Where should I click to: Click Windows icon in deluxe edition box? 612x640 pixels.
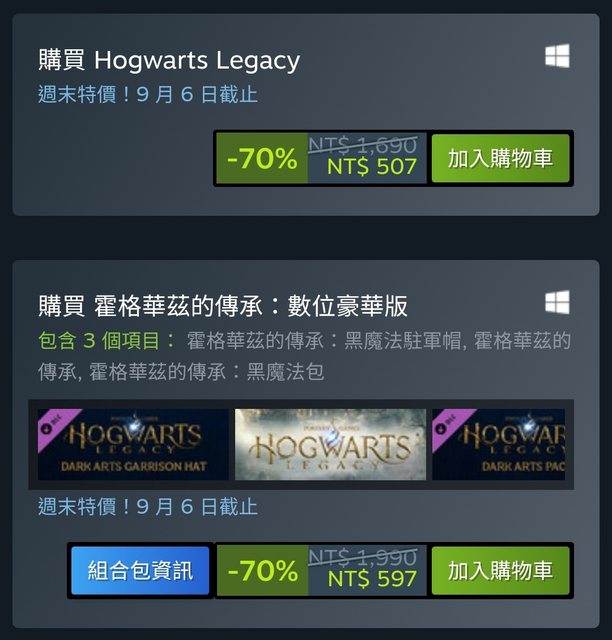[557, 302]
